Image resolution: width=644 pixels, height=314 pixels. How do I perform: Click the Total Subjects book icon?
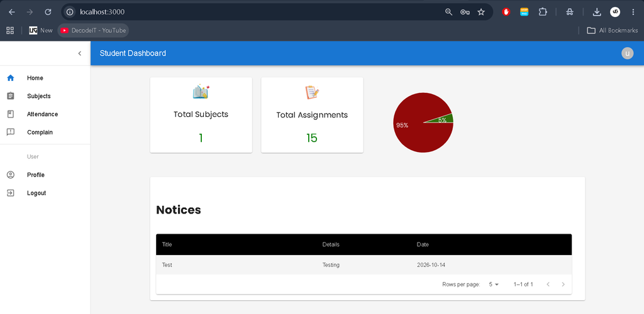coord(201,92)
